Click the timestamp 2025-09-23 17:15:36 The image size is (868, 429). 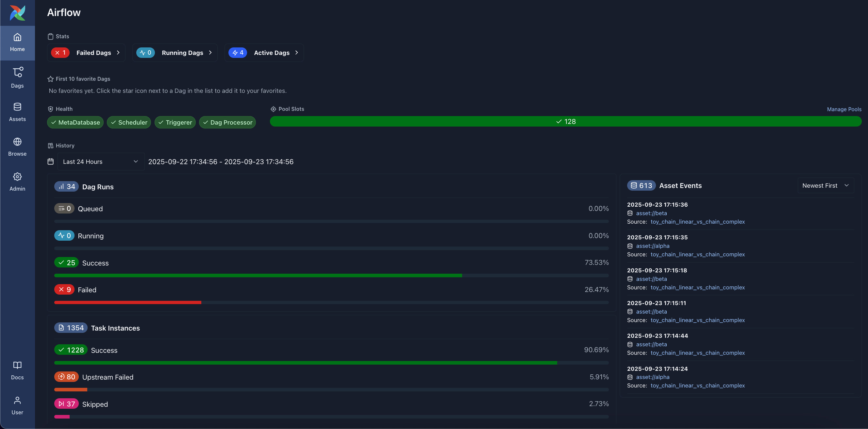click(x=657, y=205)
